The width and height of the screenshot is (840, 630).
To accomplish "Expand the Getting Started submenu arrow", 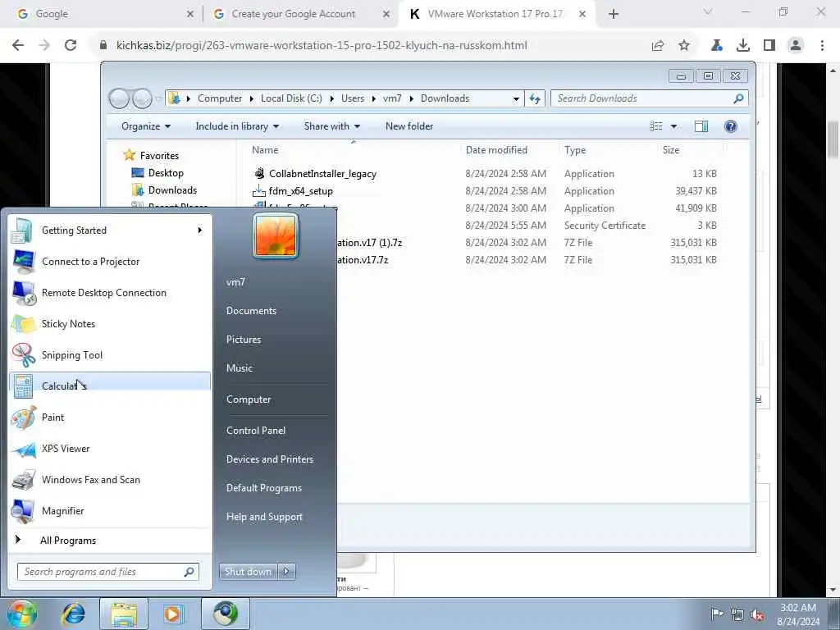I will tap(200, 231).
